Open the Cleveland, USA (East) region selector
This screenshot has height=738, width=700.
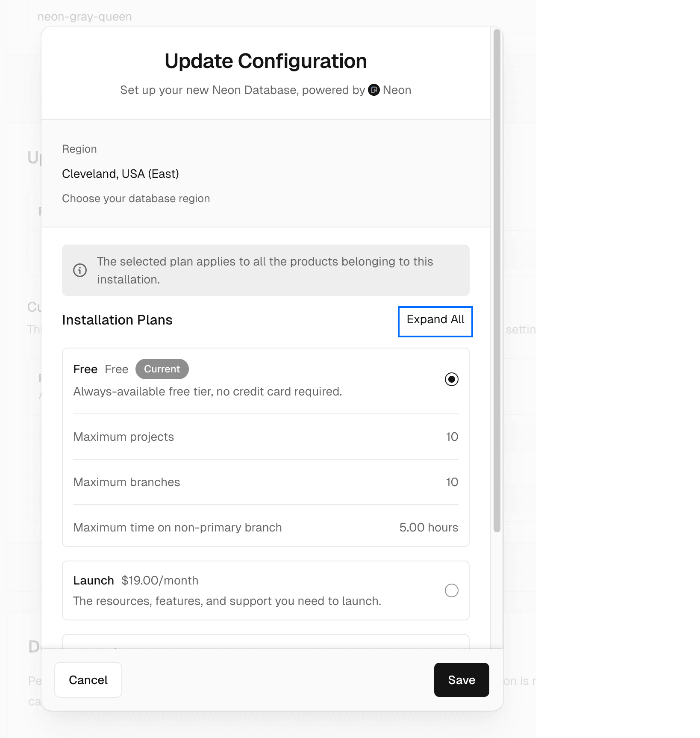[121, 174]
